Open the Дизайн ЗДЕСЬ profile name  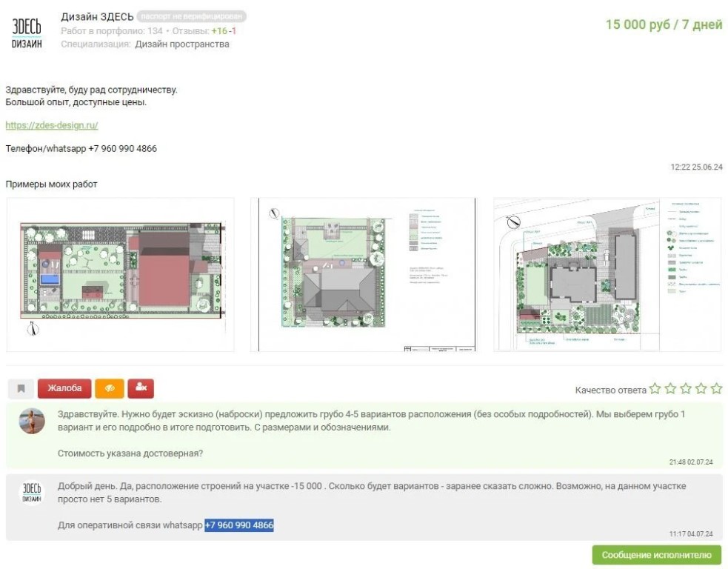(96, 16)
